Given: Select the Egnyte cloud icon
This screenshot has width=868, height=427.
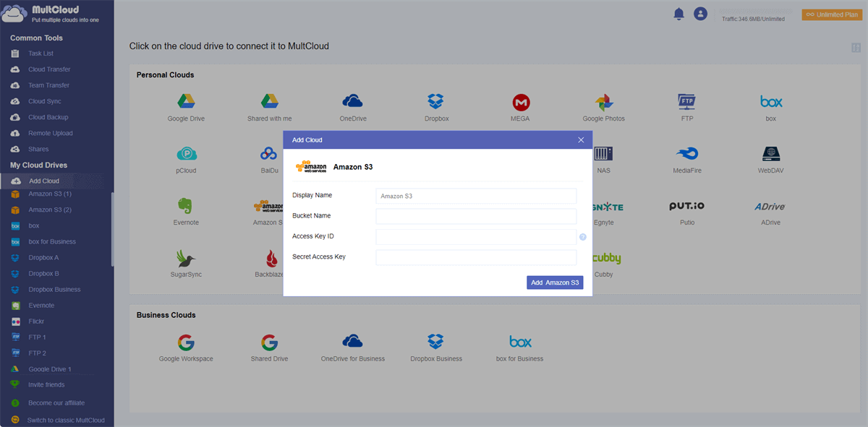Looking at the screenshot, I should 607,207.
